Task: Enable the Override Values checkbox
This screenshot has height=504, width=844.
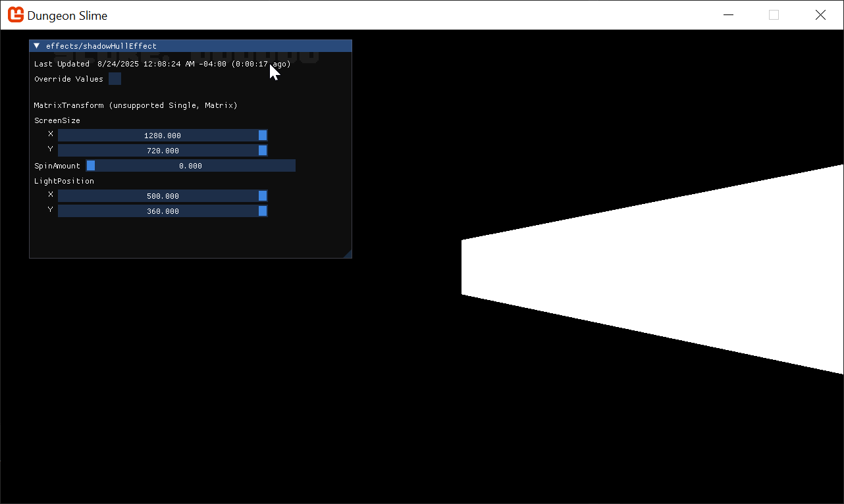Action: click(x=115, y=79)
